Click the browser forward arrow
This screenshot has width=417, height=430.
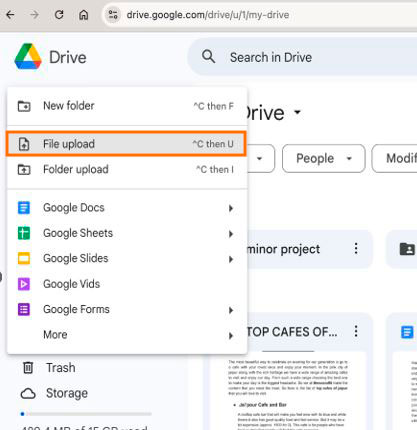click(34, 15)
